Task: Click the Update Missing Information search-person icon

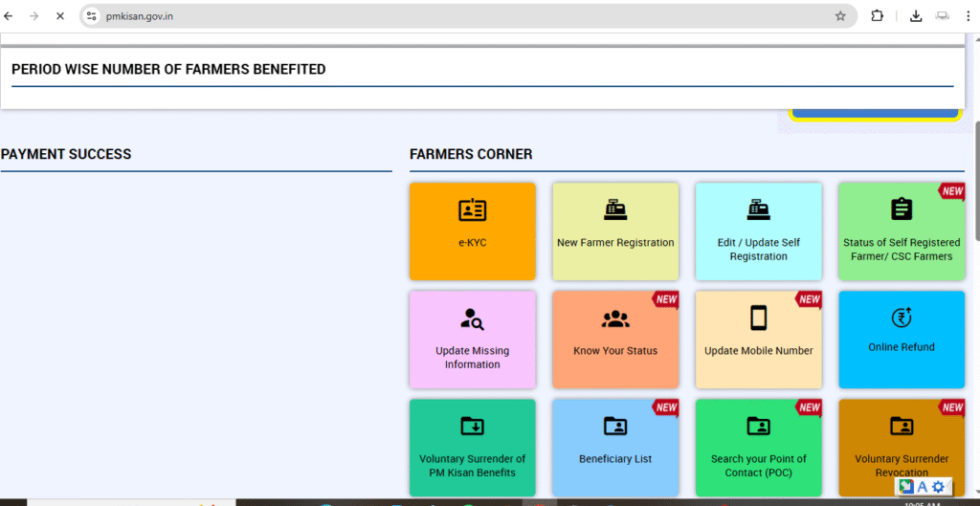Action: (472, 319)
